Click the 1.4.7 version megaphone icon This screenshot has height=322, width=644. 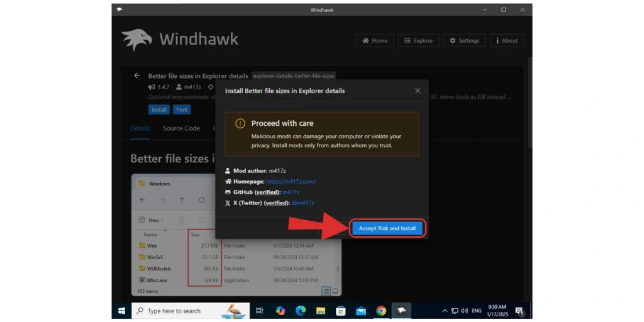point(152,87)
